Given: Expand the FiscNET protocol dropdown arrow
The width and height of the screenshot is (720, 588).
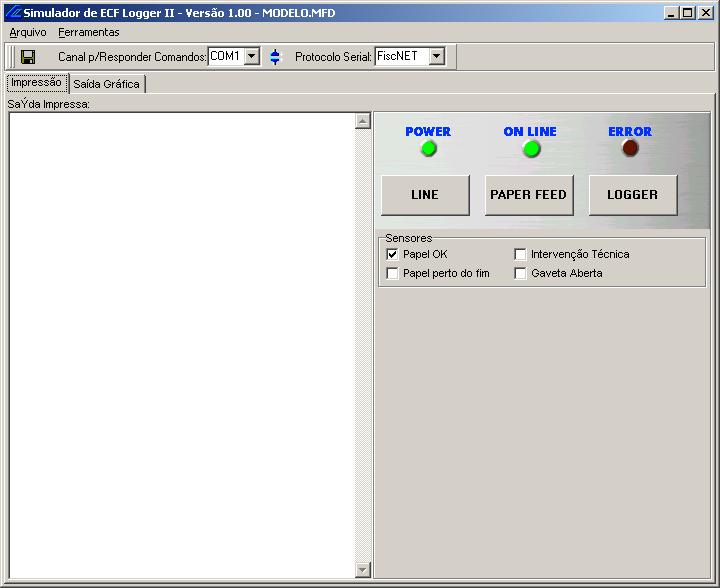Looking at the screenshot, I should (436, 56).
